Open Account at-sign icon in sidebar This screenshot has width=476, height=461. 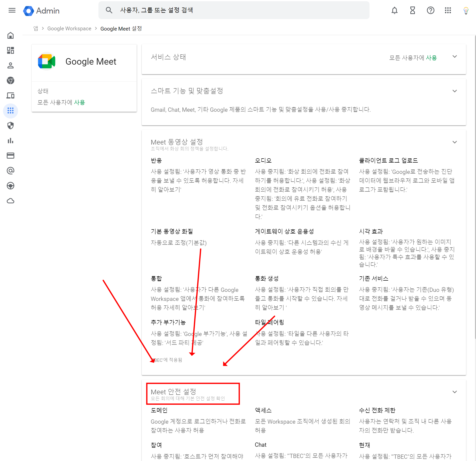[11, 171]
